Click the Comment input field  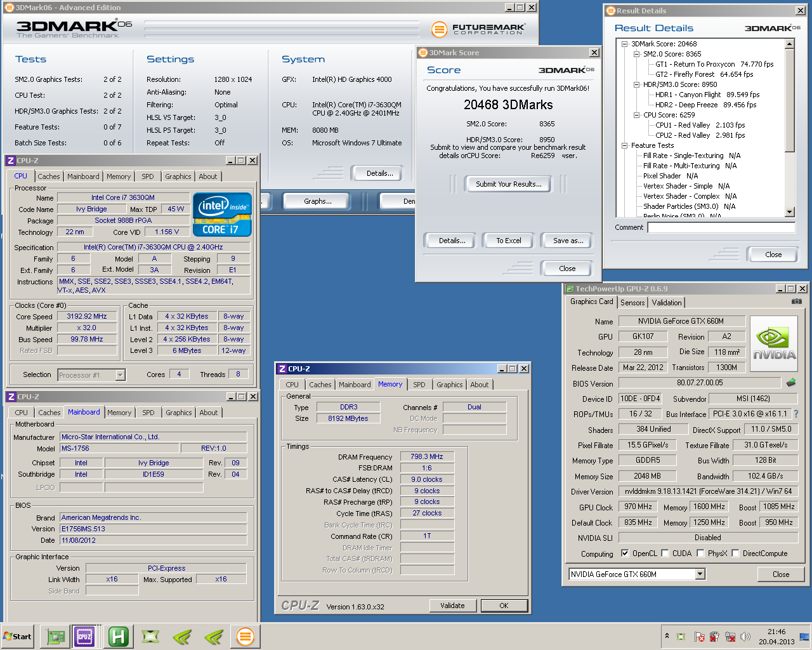coord(721,227)
